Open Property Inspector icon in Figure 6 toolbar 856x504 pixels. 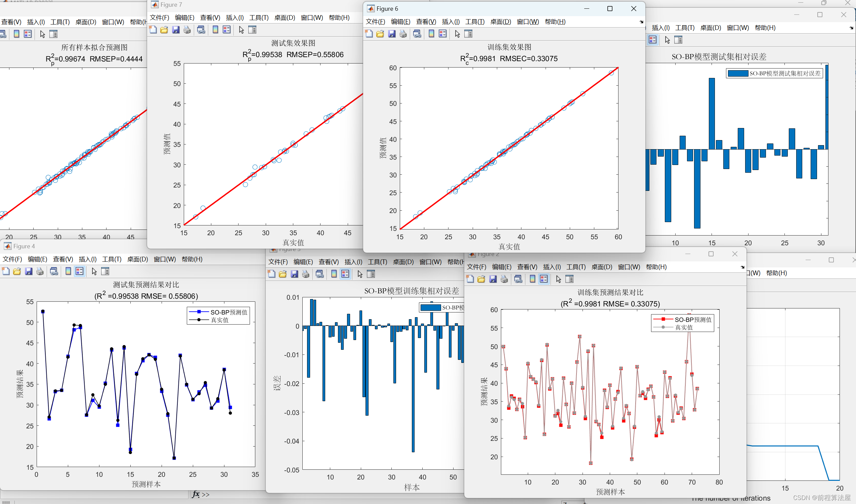pos(468,34)
